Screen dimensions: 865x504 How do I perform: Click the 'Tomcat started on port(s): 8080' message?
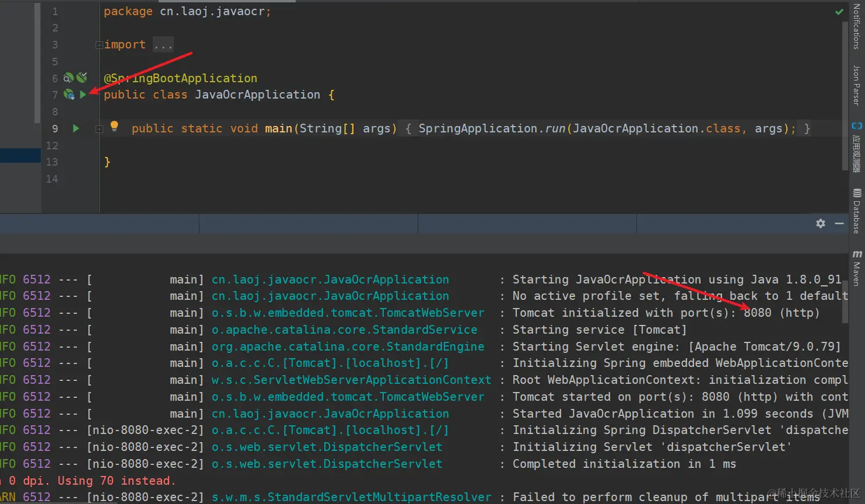(680, 397)
